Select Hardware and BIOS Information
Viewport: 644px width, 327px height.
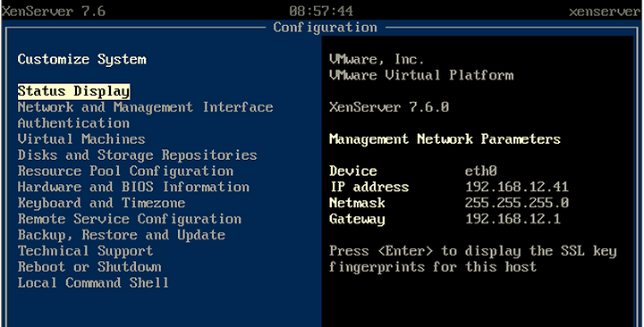point(133,187)
